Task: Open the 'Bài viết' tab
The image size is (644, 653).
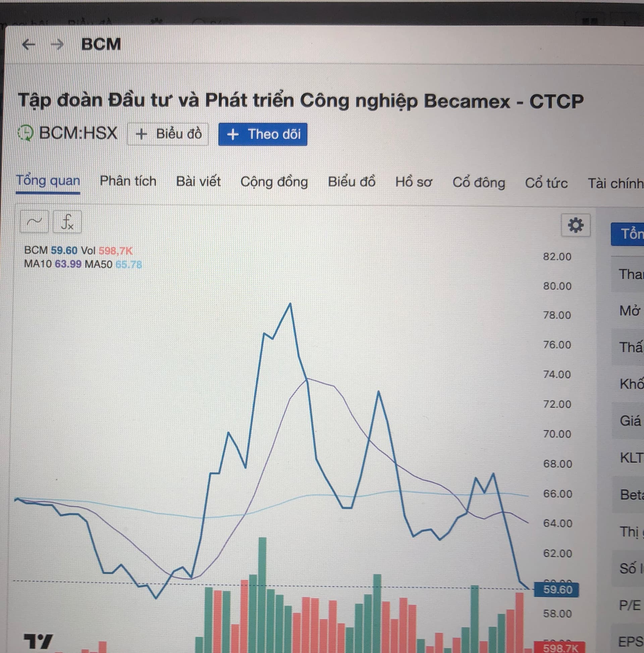Action: (x=199, y=182)
